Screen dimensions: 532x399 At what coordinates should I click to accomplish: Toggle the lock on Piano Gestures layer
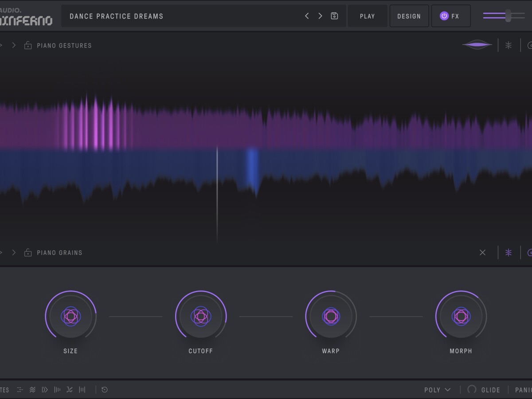click(x=28, y=45)
